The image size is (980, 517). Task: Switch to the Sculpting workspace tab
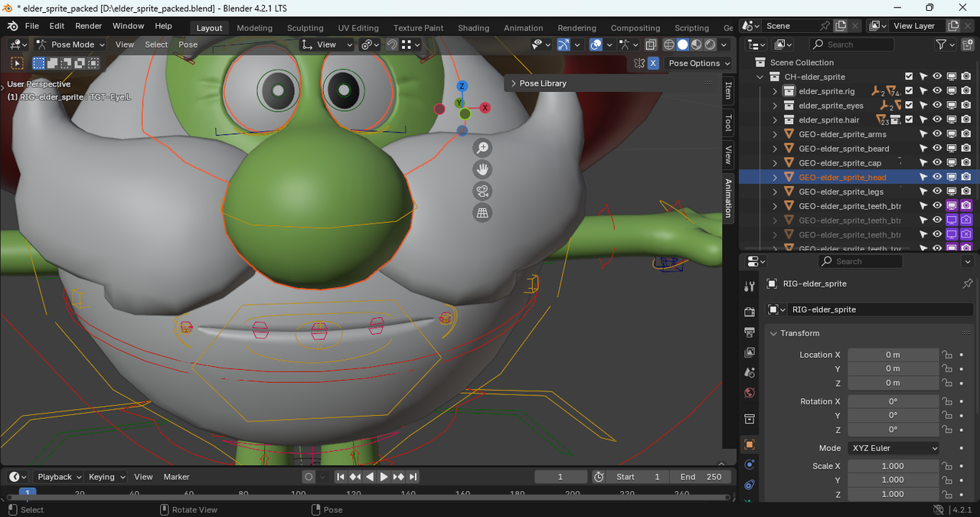(x=305, y=28)
